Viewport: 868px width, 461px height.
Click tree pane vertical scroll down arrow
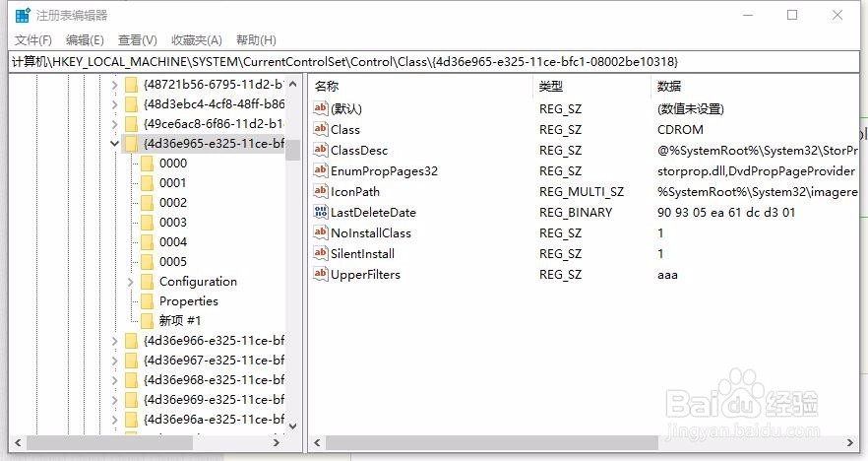pyautogui.click(x=293, y=427)
